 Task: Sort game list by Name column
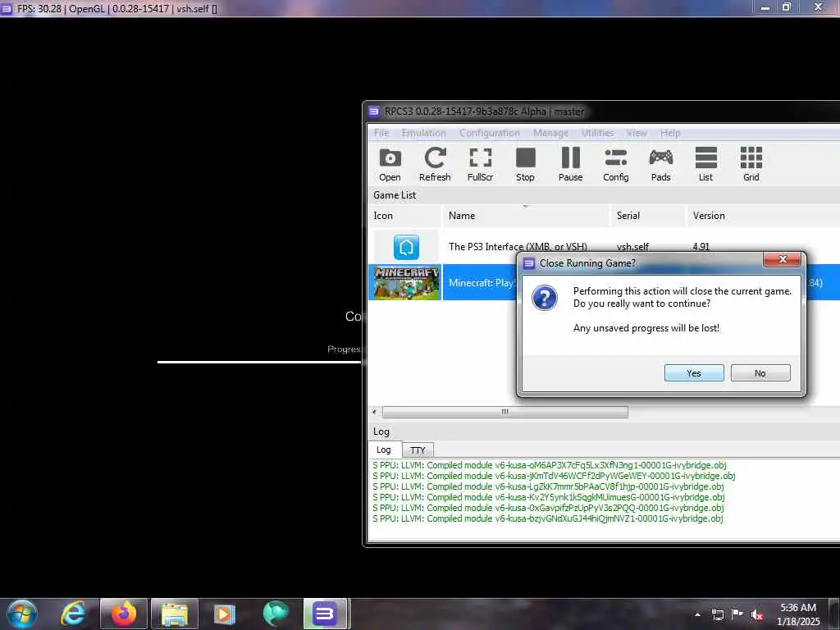coord(526,216)
